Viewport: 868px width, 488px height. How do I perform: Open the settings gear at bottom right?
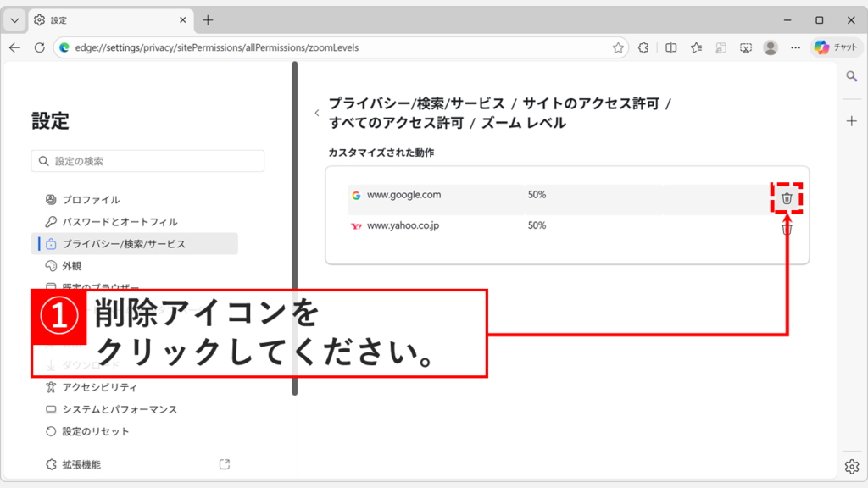tap(851, 466)
